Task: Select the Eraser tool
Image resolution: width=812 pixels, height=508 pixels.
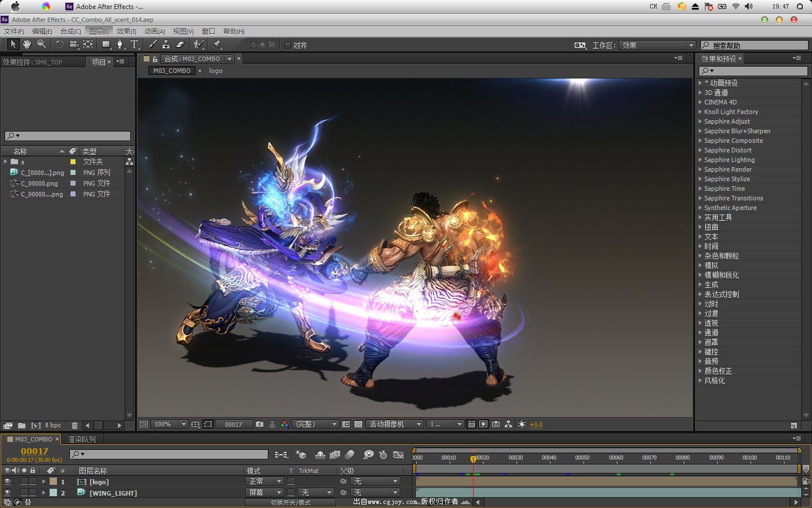Action: click(180, 45)
